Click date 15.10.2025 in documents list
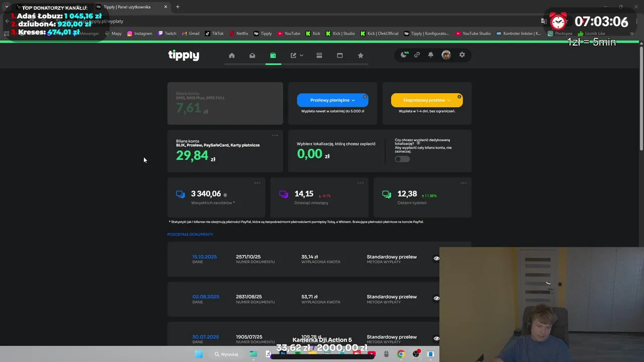The height and width of the screenshot is (362, 644). pos(204,256)
